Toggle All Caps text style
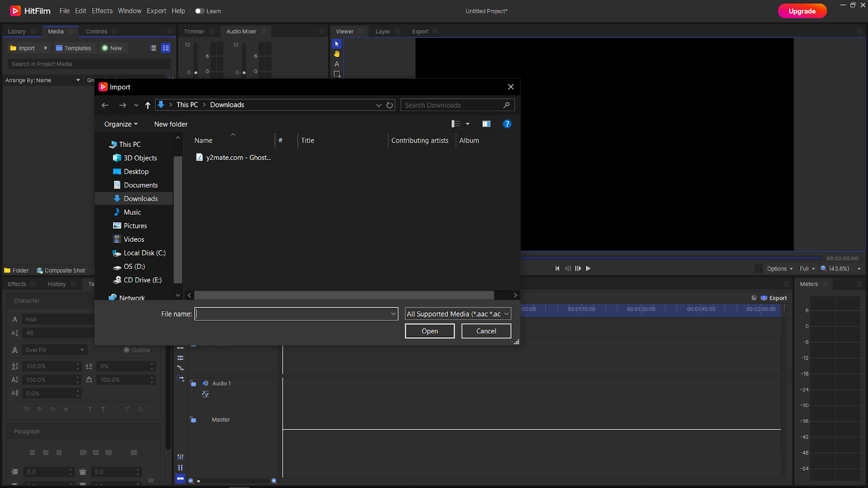 [27, 409]
